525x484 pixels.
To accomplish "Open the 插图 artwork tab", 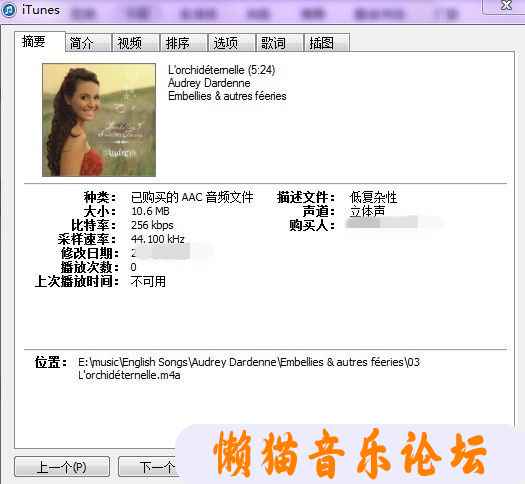I will (x=327, y=43).
